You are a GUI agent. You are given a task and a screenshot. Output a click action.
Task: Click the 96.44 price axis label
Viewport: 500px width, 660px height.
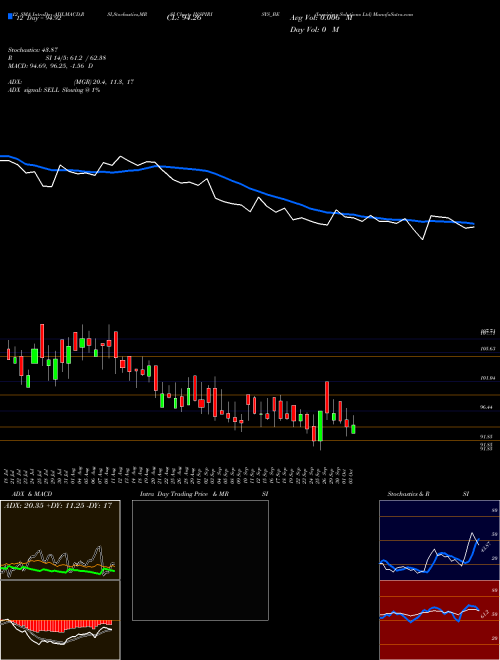(487, 407)
